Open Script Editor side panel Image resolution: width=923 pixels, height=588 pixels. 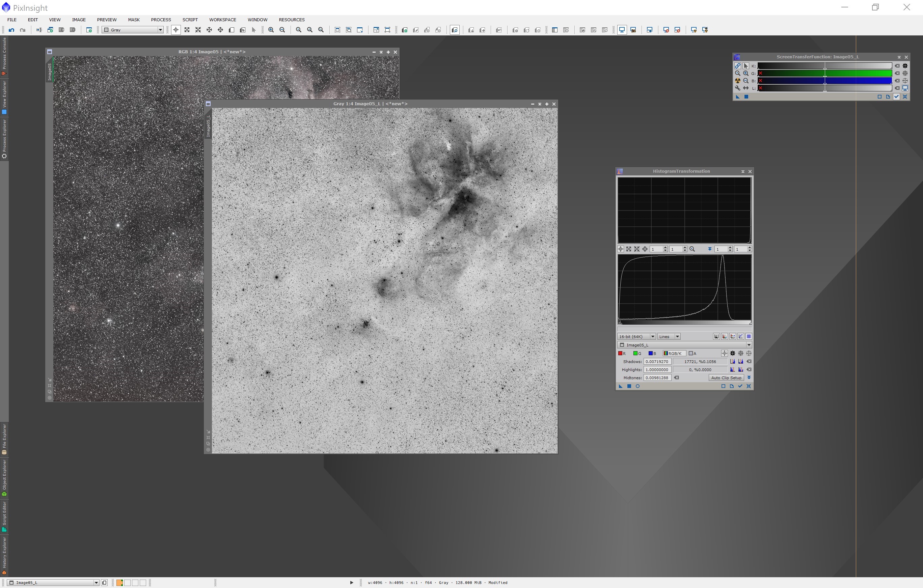(4, 517)
